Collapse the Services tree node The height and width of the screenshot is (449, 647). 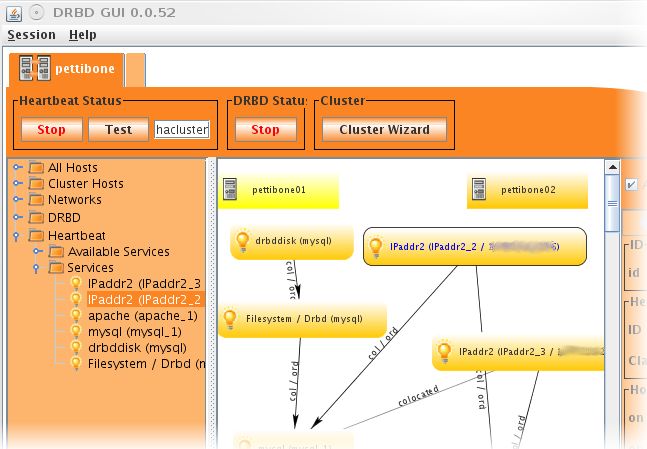pos(36,268)
